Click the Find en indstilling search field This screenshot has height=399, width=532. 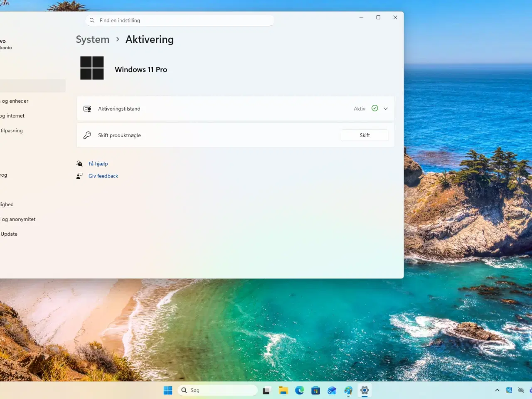click(x=179, y=20)
